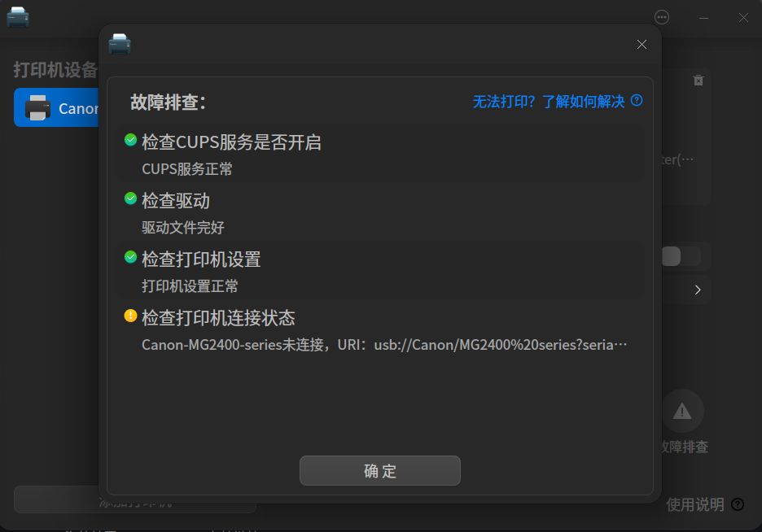Viewport: 762px width, 532px height.
Task: Click the green check beside 检查驱动
Action: click(x=131, y=198)
